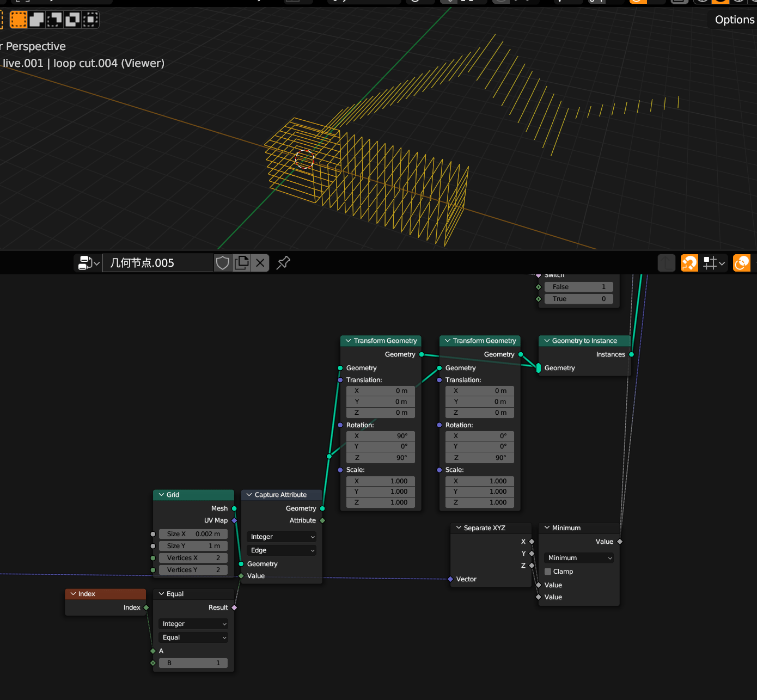Viewport: 757px width, 700px height.
Task: Click the Mesh output socket on Grid node
Action: click(235, 508)
